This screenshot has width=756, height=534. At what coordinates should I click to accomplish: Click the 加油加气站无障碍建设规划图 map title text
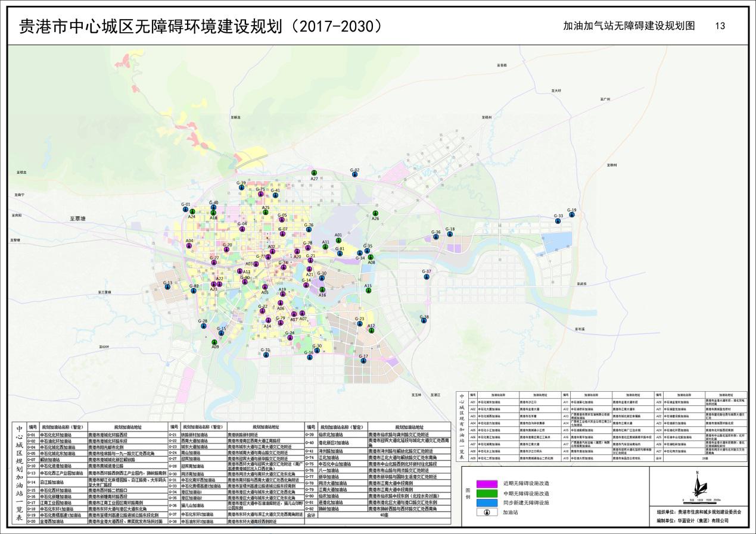(x=629, y=26)
